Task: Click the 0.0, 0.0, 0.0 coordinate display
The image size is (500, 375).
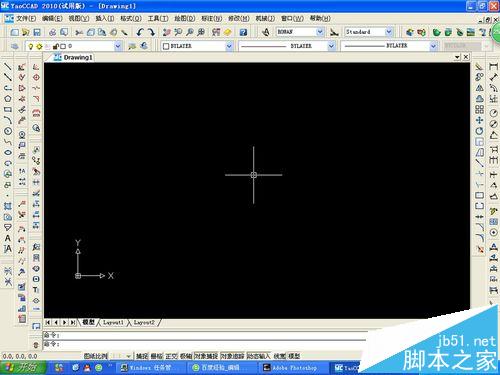Action: (20, 356)
